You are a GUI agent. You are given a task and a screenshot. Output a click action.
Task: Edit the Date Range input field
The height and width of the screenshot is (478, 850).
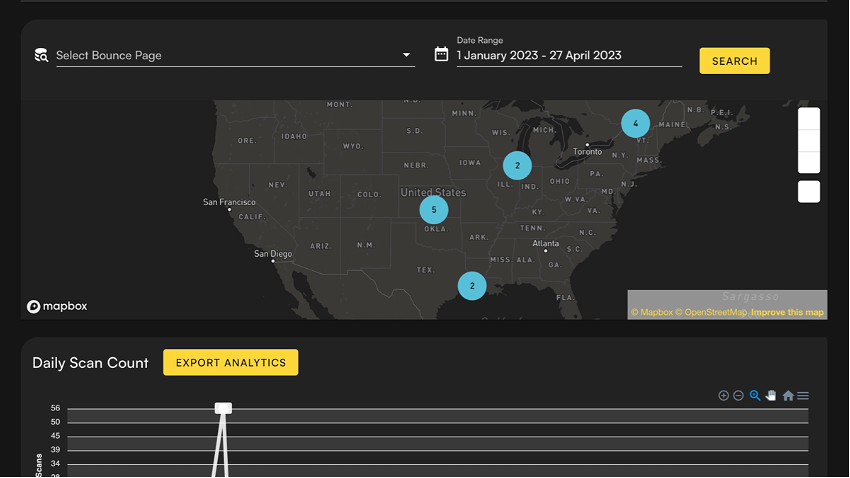(569, 55)
